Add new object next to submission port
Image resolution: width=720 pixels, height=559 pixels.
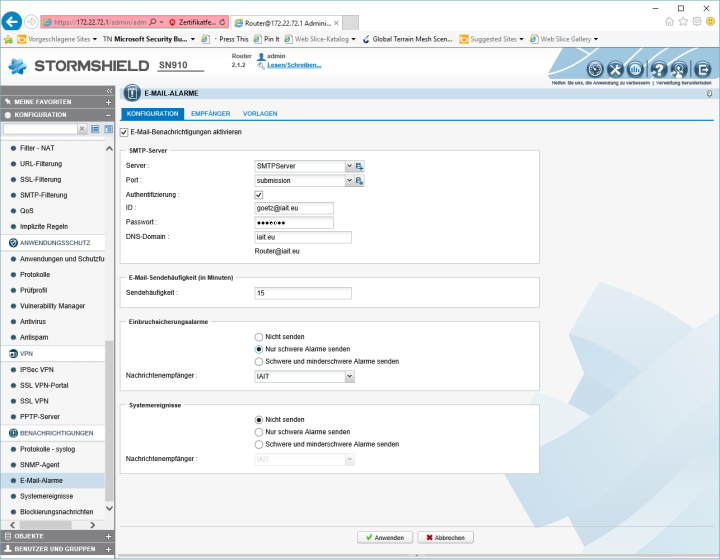tap(360, 181)
